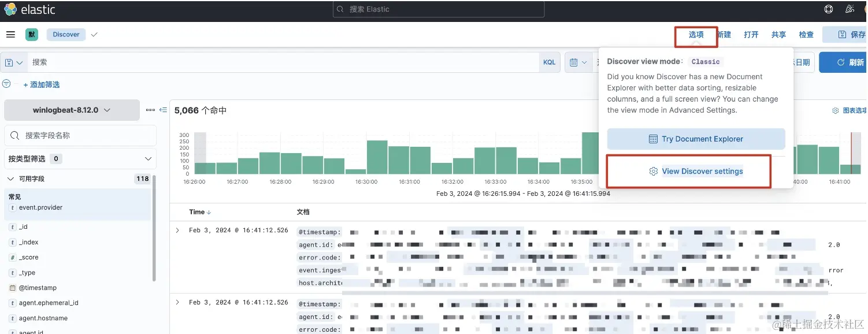The image size is (868, 334).
Task: Click the Inspect menu item
Action: (806, 35)
